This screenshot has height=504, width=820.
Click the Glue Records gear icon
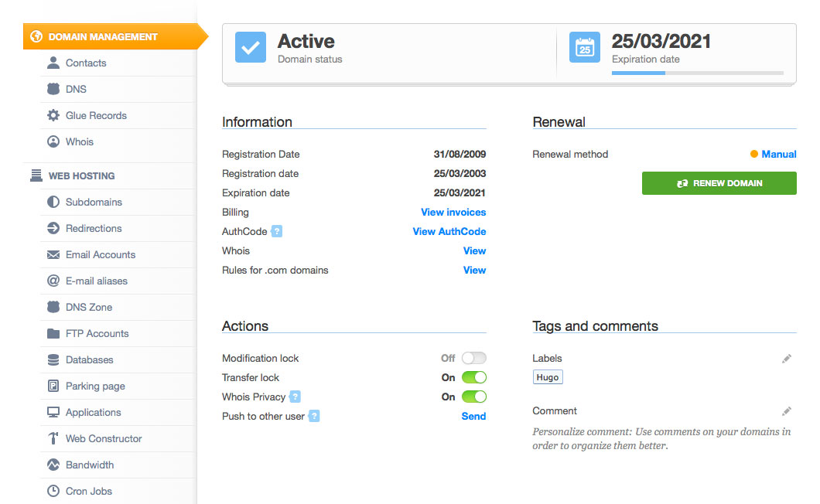(53, 115)
